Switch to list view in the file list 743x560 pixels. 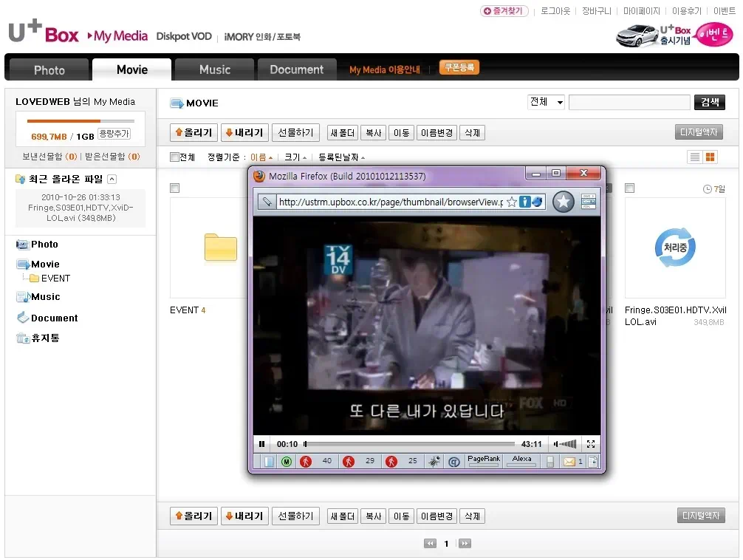(x=693, y=157)
